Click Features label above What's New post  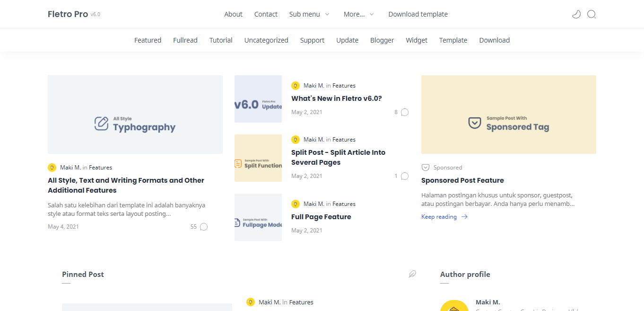344,86
